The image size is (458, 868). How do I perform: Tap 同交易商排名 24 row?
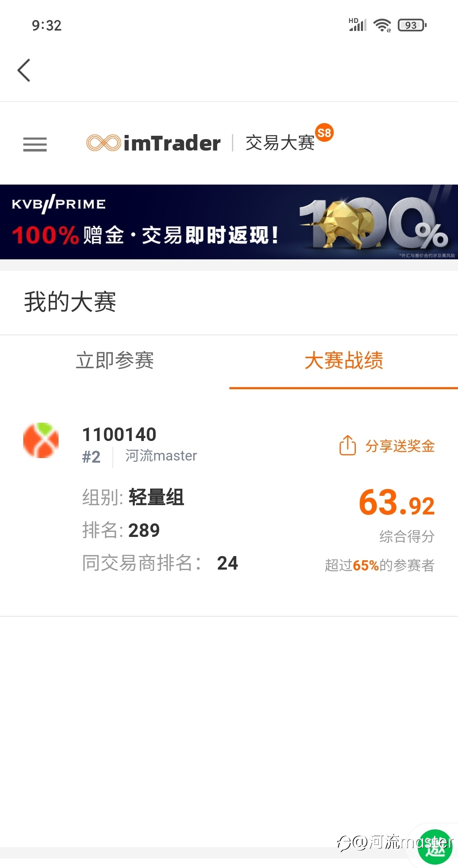pyautogui.click(x=160, y=563)
